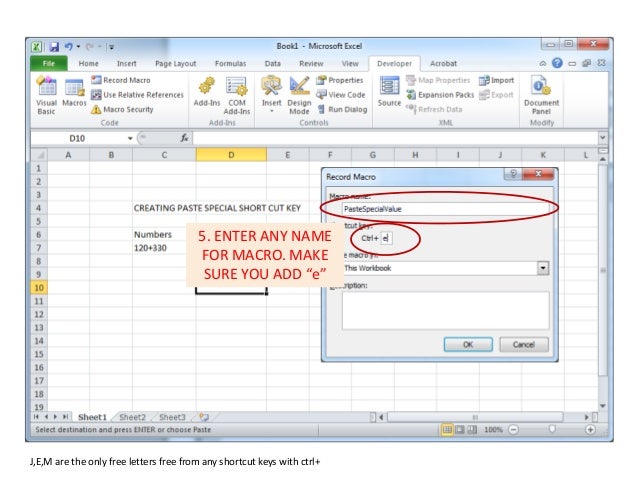
Task: Click the Insert Function fx icon
Action: (184, 138)
